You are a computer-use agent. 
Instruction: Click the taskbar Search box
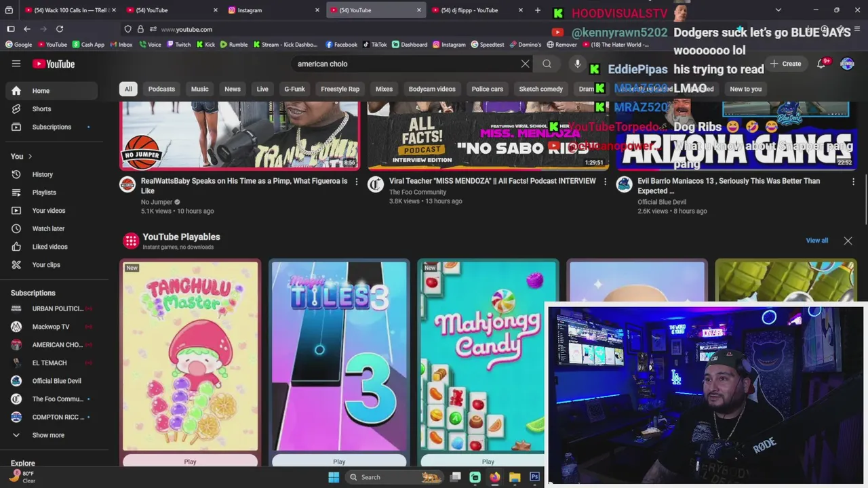click(393, 477)
